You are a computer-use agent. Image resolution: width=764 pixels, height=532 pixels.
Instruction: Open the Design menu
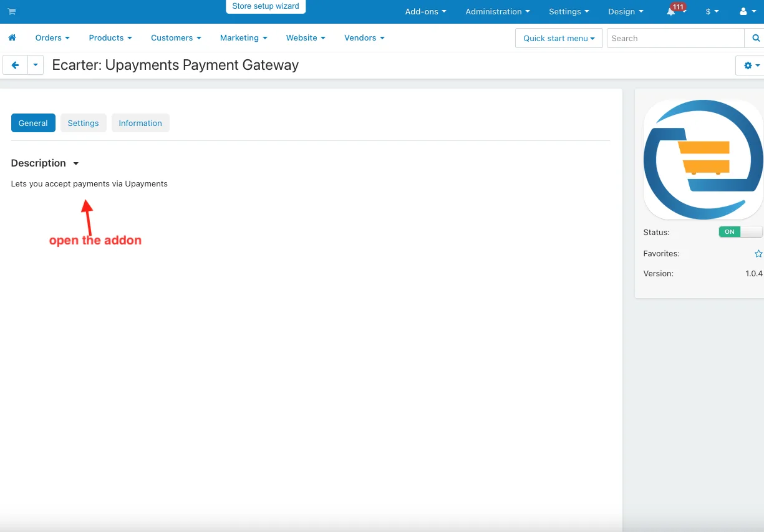tap(626, 11)
